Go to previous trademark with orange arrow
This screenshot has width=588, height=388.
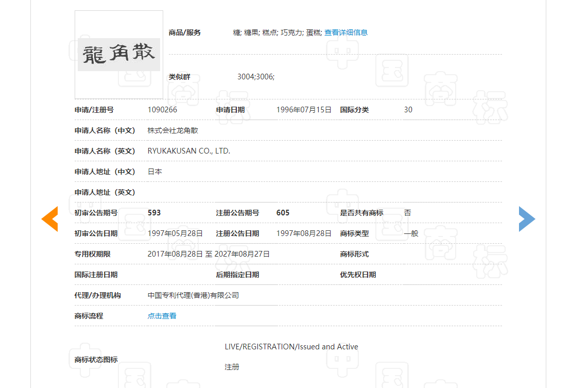pos(50,219)
